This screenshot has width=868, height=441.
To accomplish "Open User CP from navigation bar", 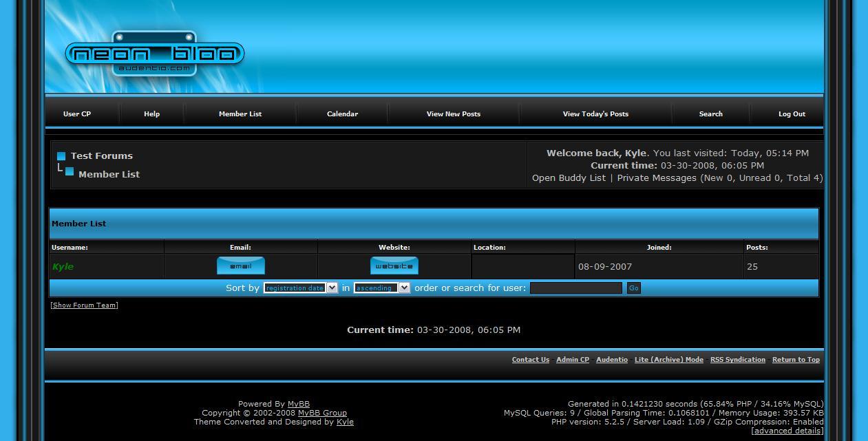I will coord(77,114).
